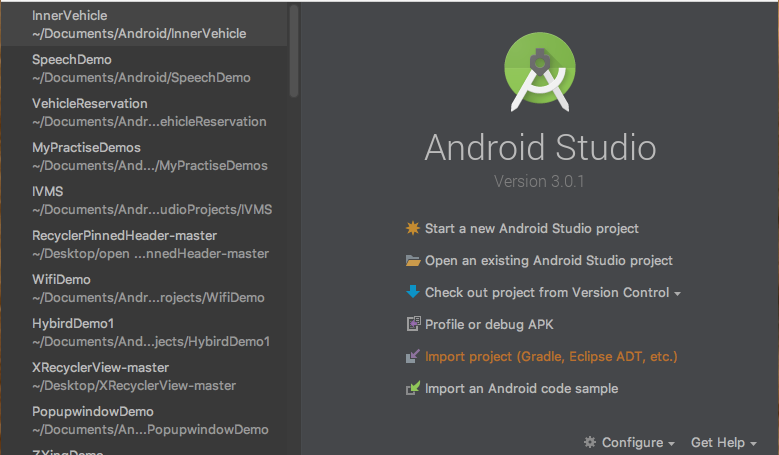Check out project from Version Control
The height and width of the screenshot is (455, 779).
pos(547,293)
